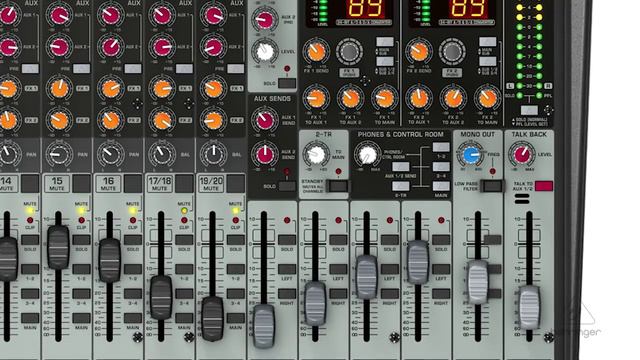Click the channel 17/18 BAL knob
Image resolution: width=640 pixels, height=360 pixels.
coord(162,154)
